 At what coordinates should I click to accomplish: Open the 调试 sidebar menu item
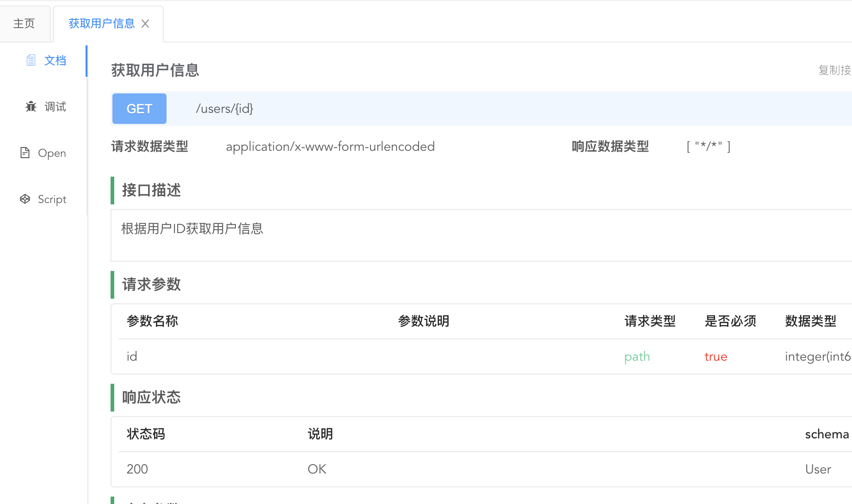click(43, 107)
